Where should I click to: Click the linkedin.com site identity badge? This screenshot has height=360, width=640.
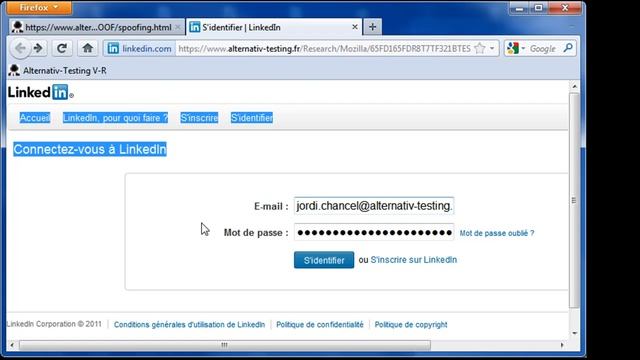click(139, 49)
